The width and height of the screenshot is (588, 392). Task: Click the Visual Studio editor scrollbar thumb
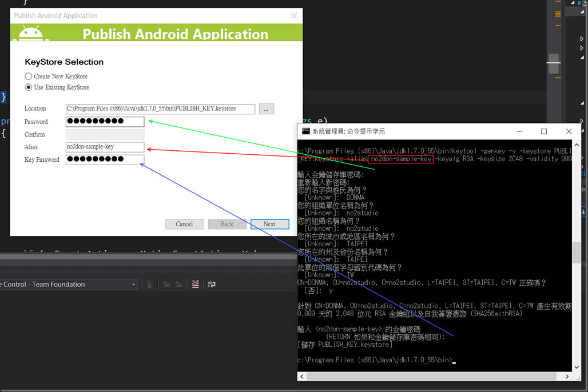click(554, 63)
